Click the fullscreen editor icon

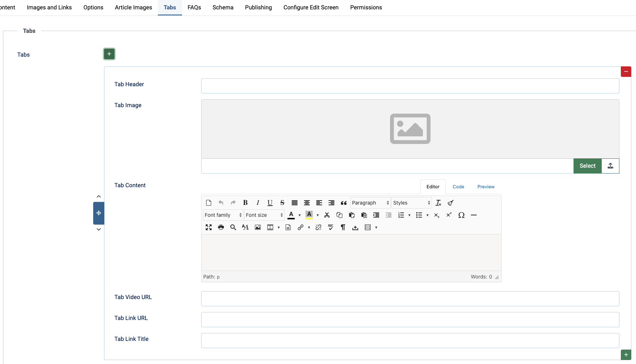coord(209,227)
